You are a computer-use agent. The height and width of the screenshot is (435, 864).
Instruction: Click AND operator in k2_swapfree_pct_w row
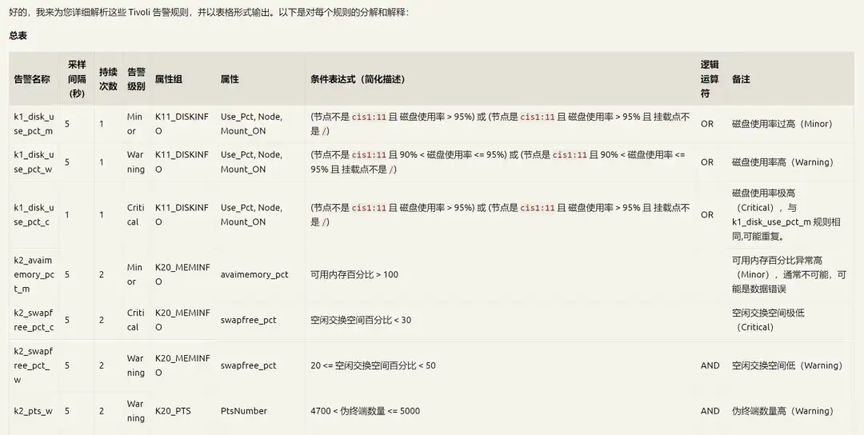[x=710, y=366]
